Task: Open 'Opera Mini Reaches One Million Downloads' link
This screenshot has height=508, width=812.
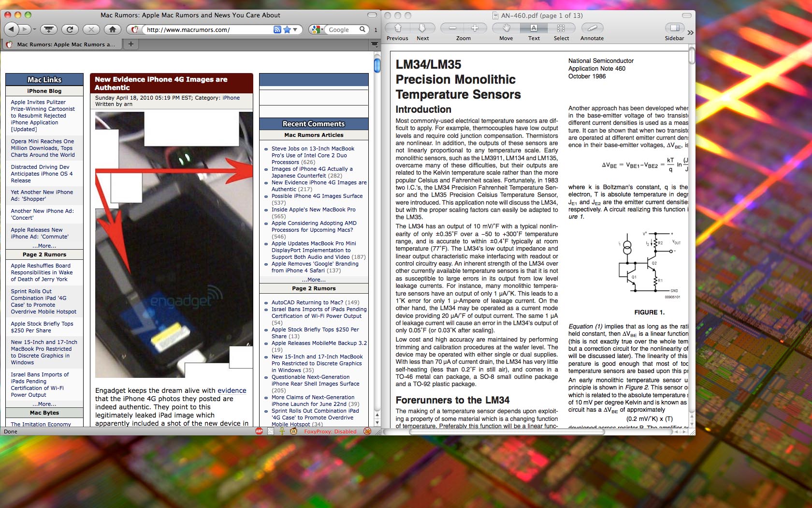Action: (43, 148)
